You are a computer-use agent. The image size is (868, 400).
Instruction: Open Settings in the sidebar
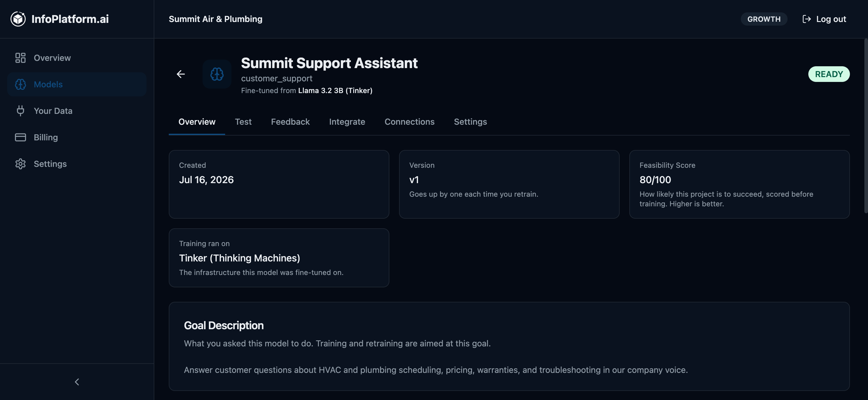point(77,164)
